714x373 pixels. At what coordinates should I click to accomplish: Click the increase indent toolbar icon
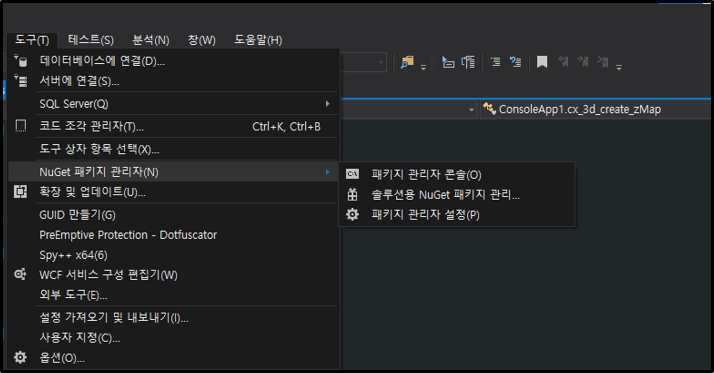click(469, 62)
